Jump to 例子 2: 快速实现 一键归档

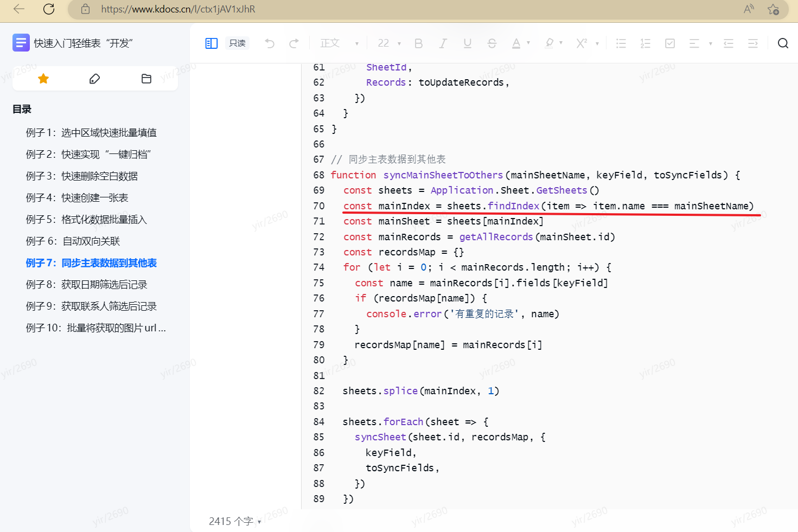coord(88,155)
